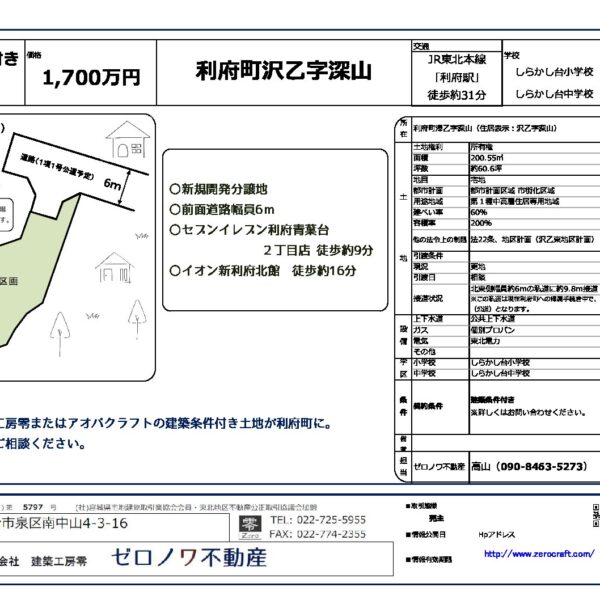Select しらかし台小学校 in the 学区 table row
The height and width of the screenshot is (600, 600).
point(500,362)
